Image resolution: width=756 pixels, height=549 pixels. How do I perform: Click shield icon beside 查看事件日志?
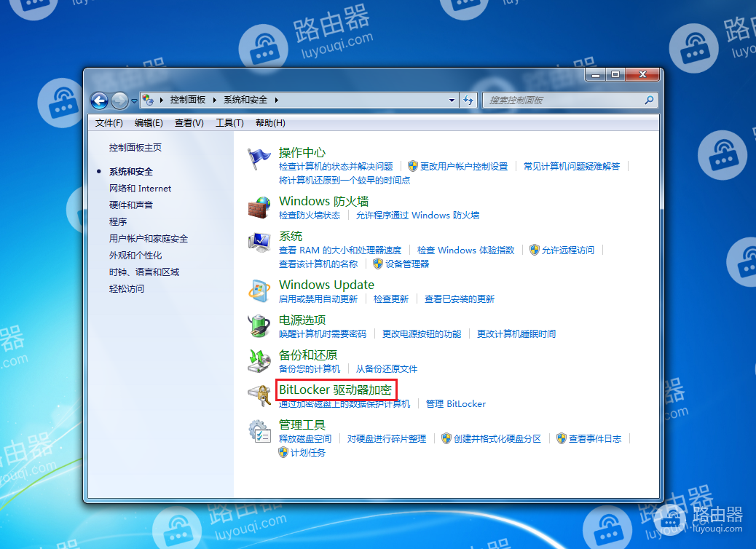562,438
